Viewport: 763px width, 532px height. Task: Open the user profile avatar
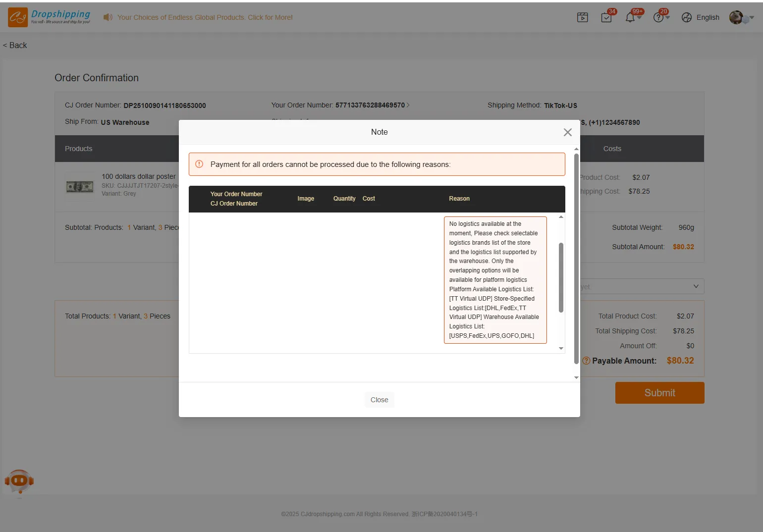736,17
